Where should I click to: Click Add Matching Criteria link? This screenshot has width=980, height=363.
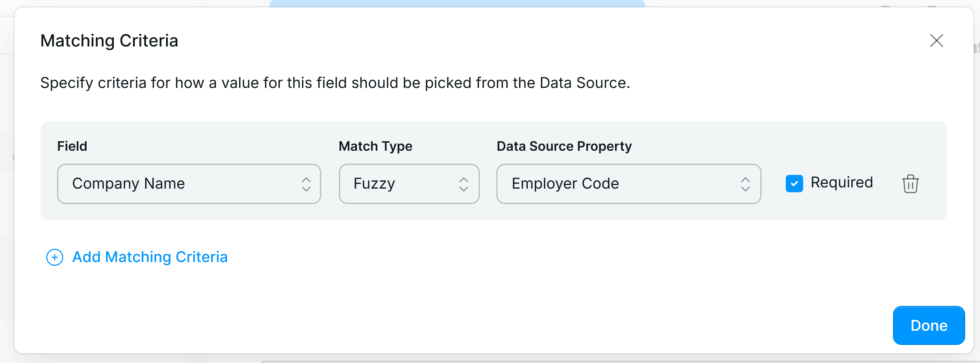pyautogui.click(x=149, y=257)
